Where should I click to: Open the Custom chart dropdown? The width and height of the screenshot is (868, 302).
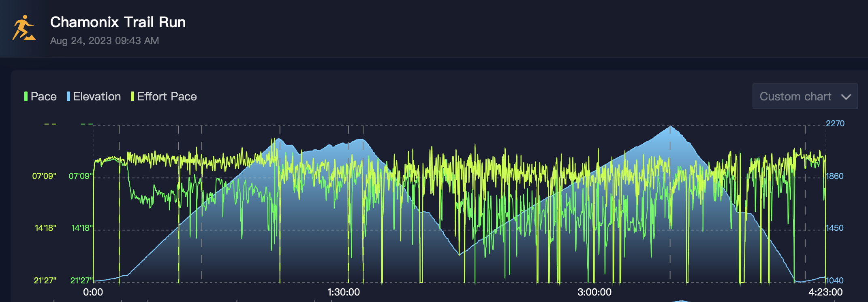tap(805, 96)
